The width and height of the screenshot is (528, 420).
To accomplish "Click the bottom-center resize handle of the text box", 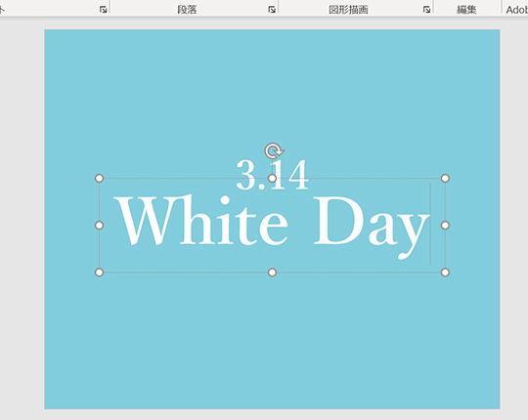I will pos(272,273).
